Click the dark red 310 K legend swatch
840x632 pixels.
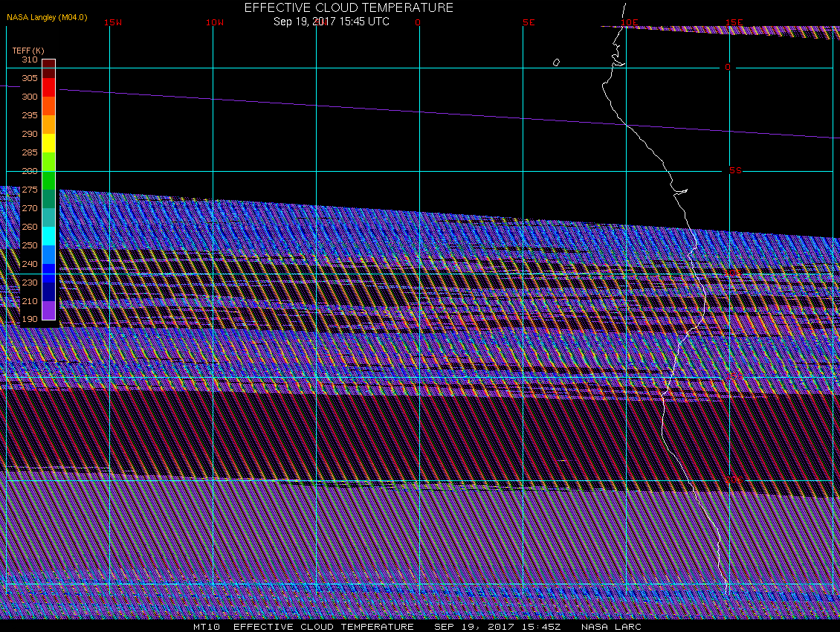[48, 64]
